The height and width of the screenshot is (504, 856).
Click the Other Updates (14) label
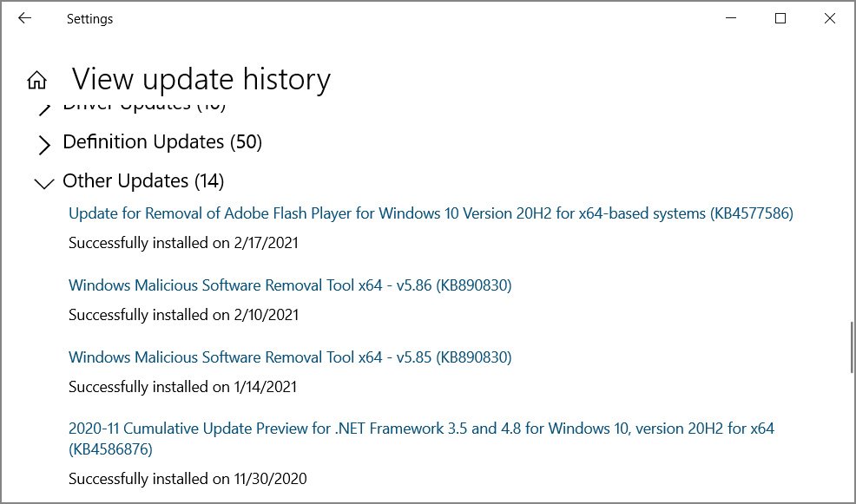click(x=142, y=180)
